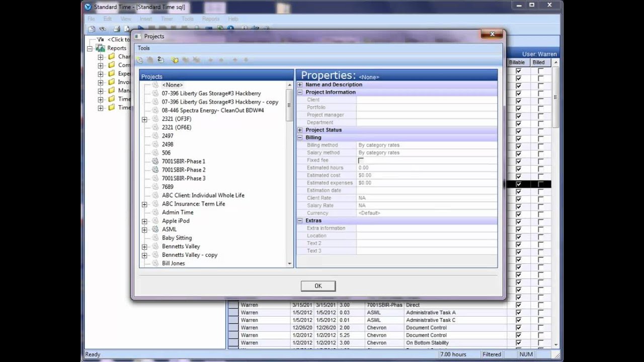Select the 08-446 Spectra Energy project
Image resolution: width=644 pixels, height=362 pixels.
[x=213, y=110]
